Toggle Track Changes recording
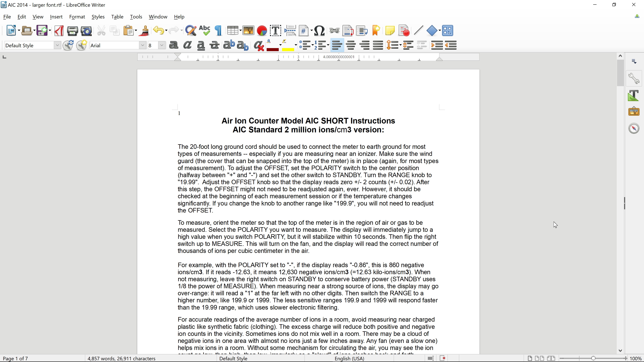 click(x=404, y=31)
